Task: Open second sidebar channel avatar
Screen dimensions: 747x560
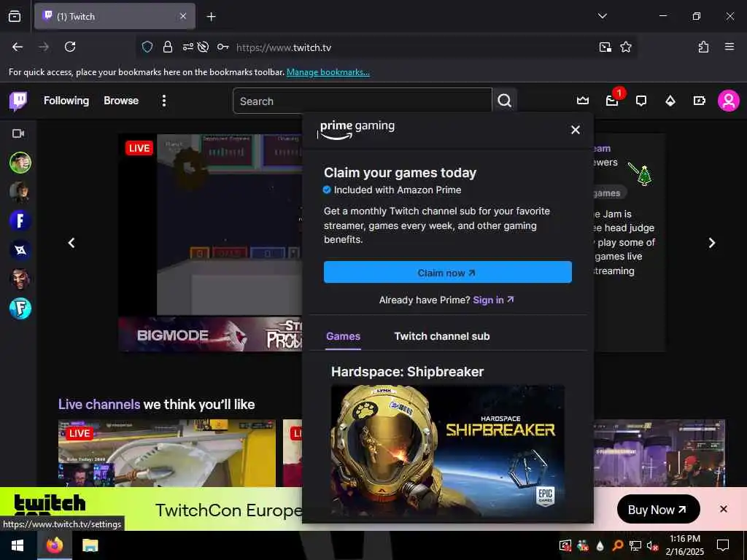Action: click(x=20, y=192)
